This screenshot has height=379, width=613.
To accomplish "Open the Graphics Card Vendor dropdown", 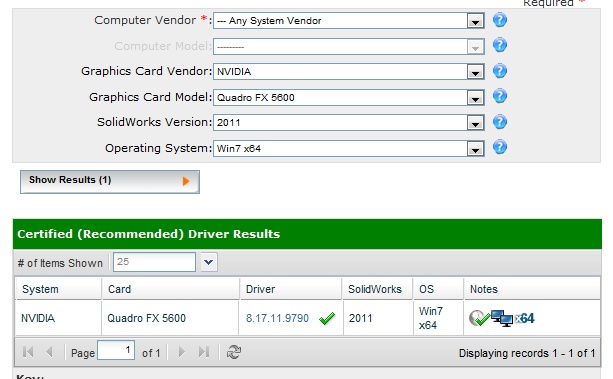I will point(475,72).
